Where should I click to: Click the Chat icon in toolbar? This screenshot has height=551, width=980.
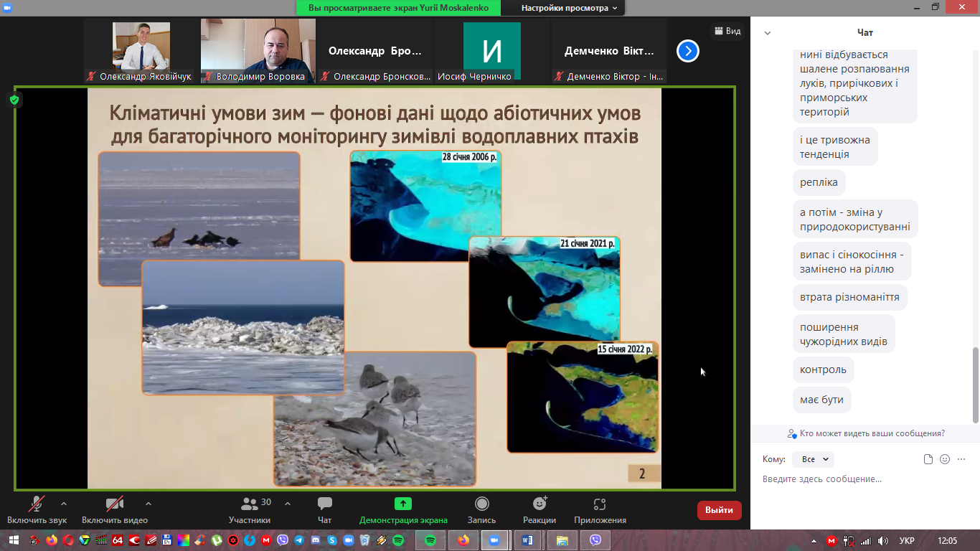[324, 504]
